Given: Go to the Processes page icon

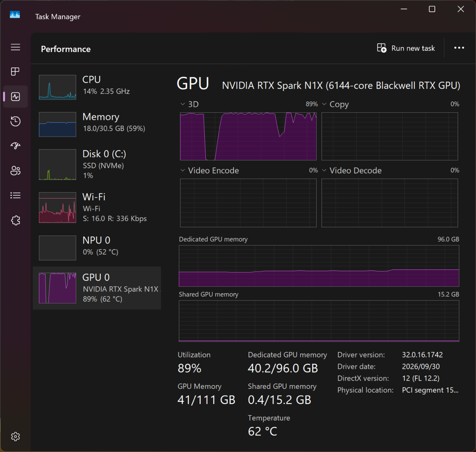Looking at the screenshot, I should [x=15, y=71].
